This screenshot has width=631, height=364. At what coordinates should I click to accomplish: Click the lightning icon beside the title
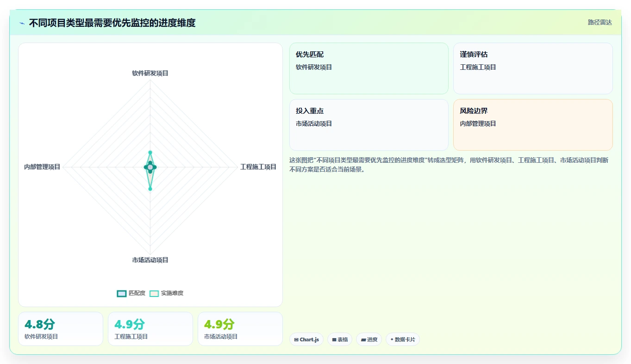[x=22, y=23]
